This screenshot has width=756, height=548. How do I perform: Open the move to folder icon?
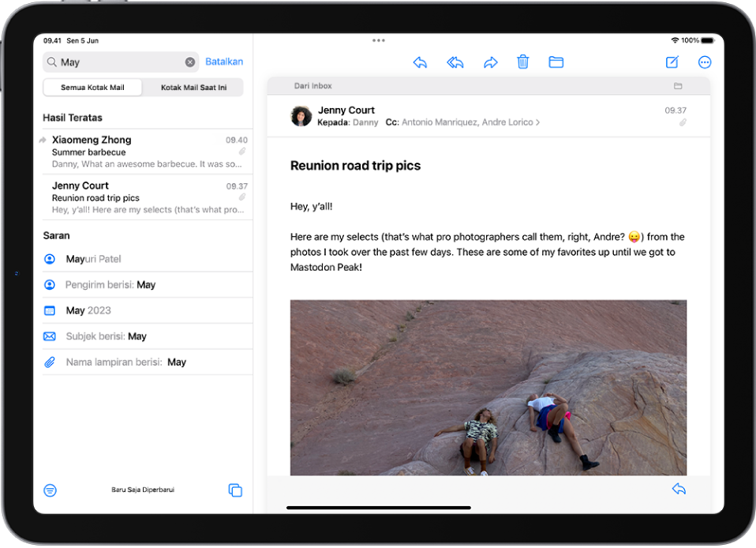click(556, 62)
